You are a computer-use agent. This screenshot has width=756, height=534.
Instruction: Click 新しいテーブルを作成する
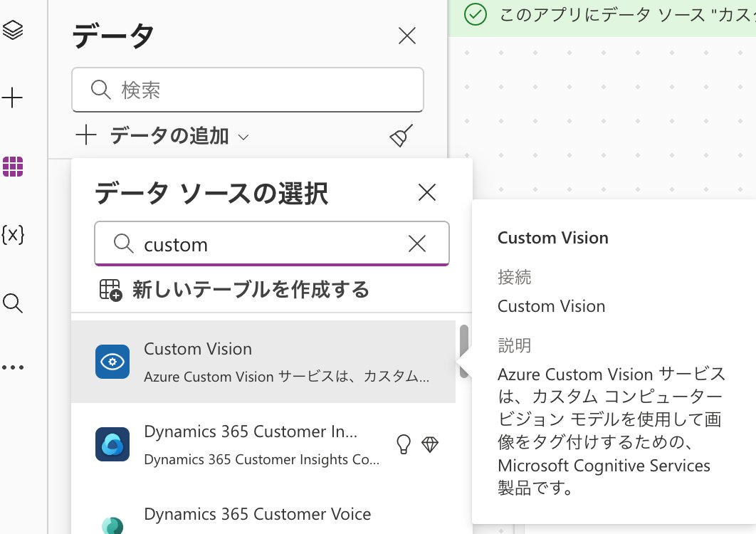(x=251, y=290)
